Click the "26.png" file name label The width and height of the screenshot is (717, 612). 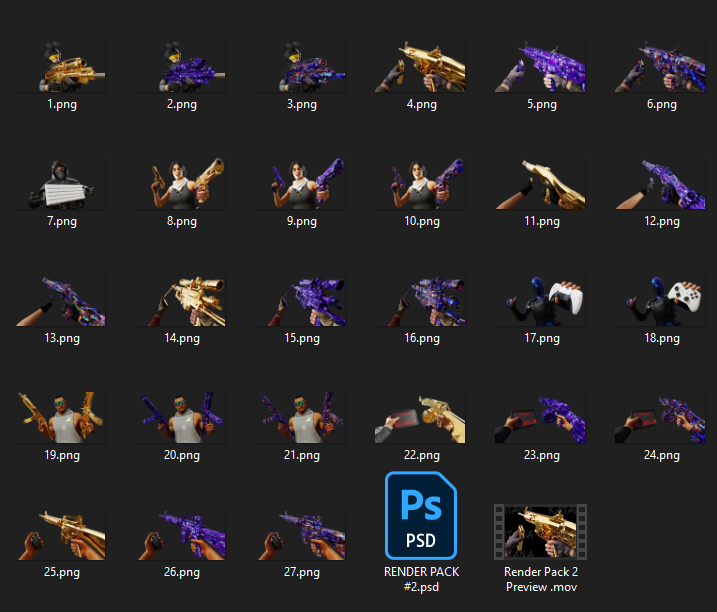click(182, 572)
